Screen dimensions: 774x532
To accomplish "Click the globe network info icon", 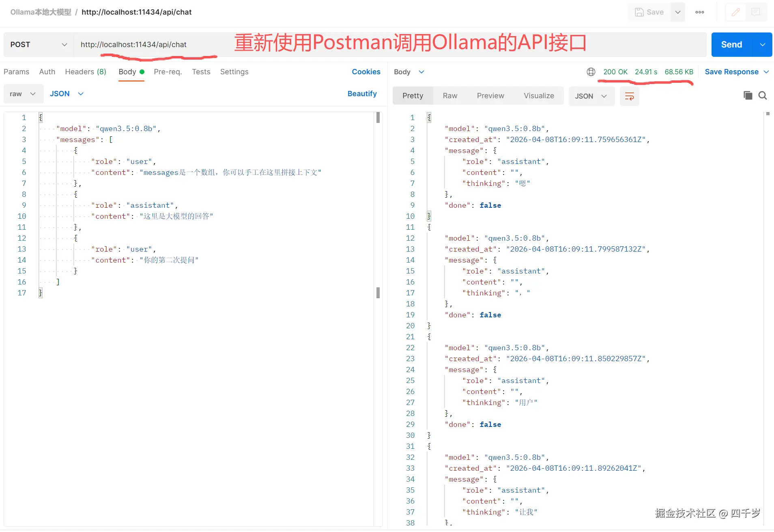I will 591,72.
